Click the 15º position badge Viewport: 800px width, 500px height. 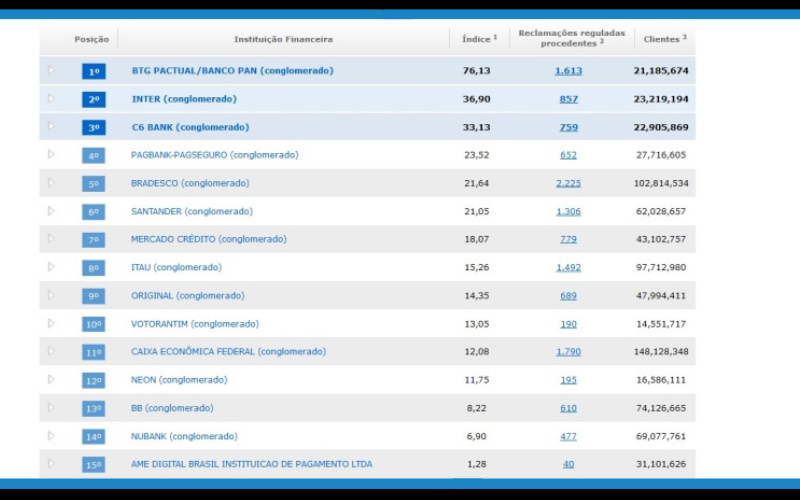tap(94, 464)
